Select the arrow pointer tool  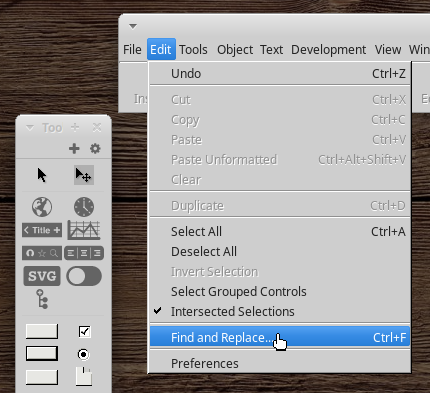(x=42, y=175)
